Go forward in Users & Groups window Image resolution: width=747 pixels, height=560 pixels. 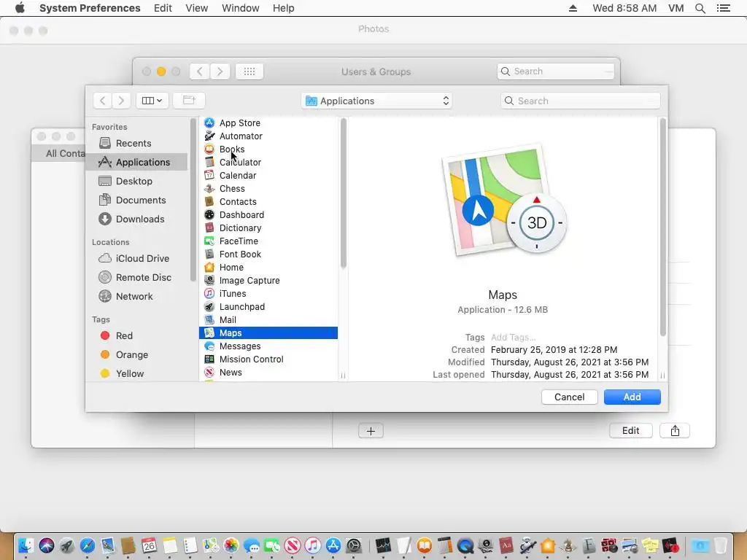coord(220,71)
